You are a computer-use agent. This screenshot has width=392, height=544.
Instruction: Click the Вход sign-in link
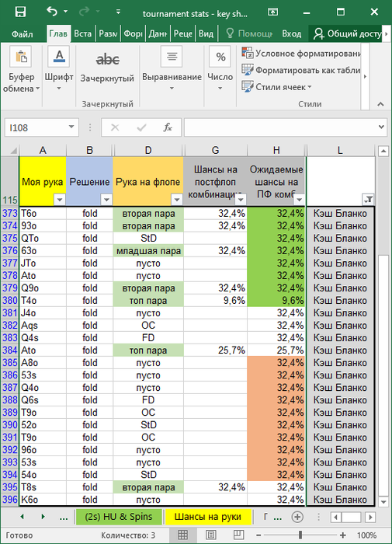[292, 33]
